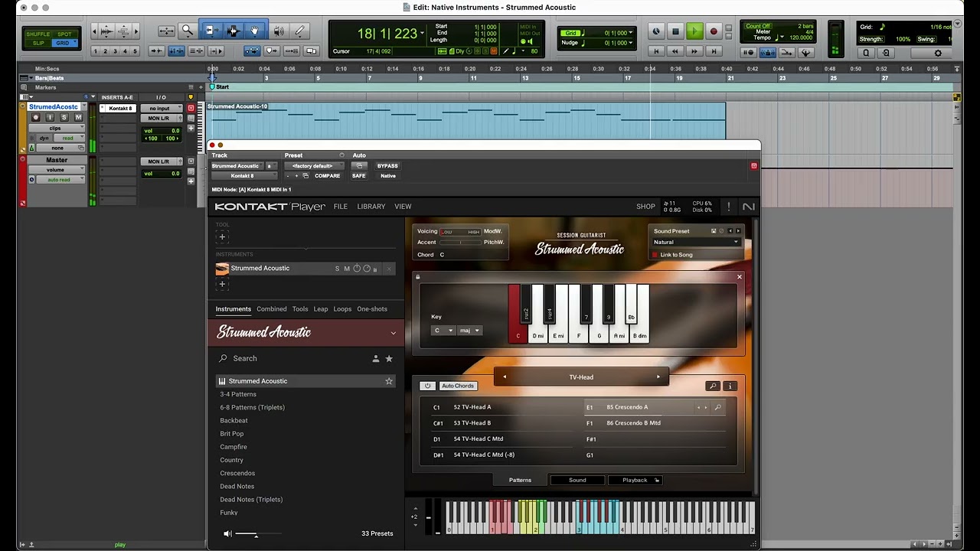Screen dimensions: 980x551
Task: Open key root note C dropdown
Action: click(x=443, y=331)
